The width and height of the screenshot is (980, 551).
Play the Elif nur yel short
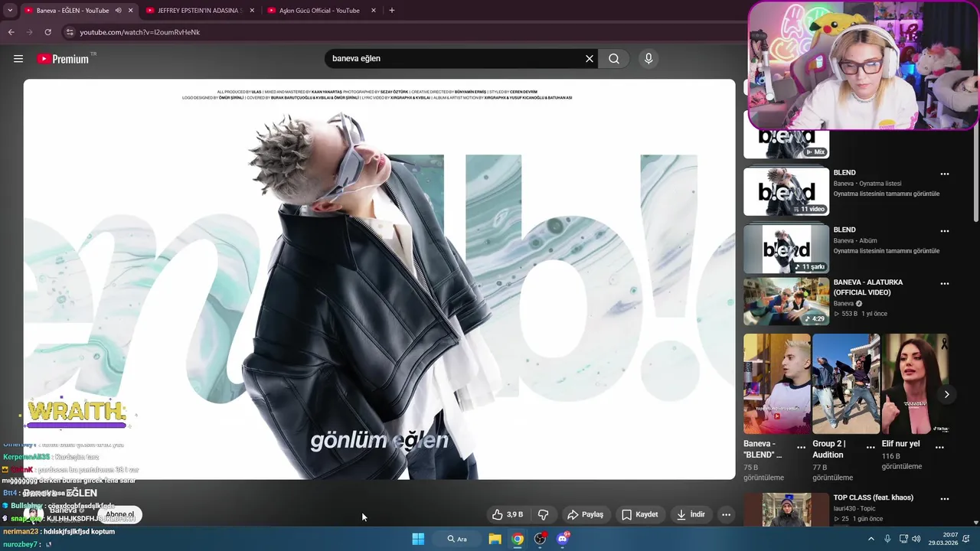click(x=915, y=383)
